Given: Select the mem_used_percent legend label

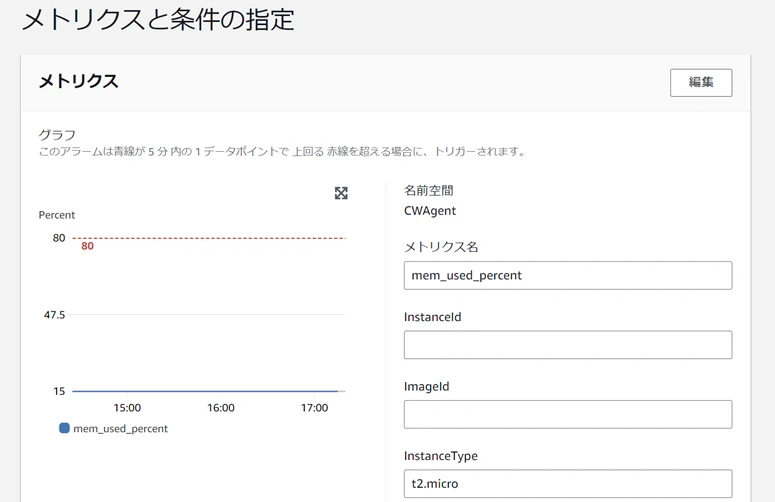Looking at the screenshot, I should (121, 429).
